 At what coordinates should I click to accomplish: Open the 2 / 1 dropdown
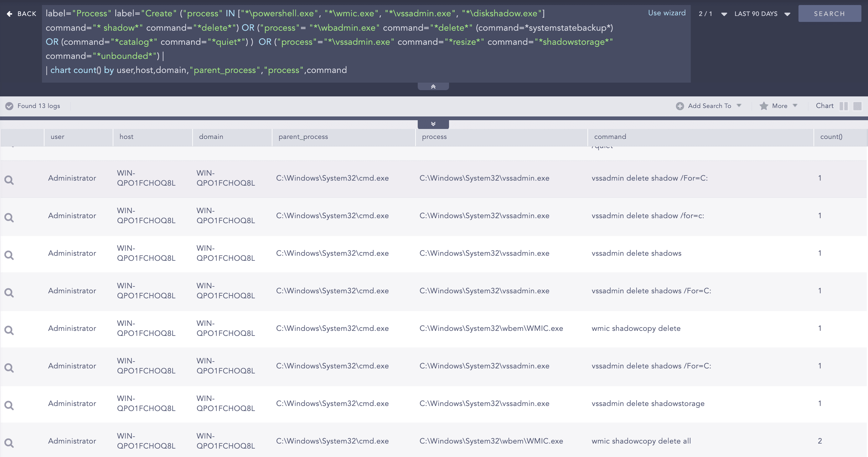point(712,14)
